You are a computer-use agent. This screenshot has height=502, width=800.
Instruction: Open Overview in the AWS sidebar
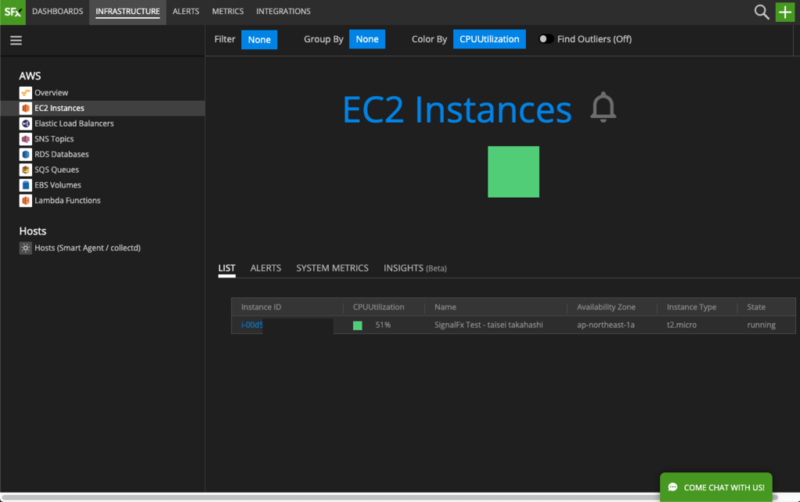coord(51,93)
